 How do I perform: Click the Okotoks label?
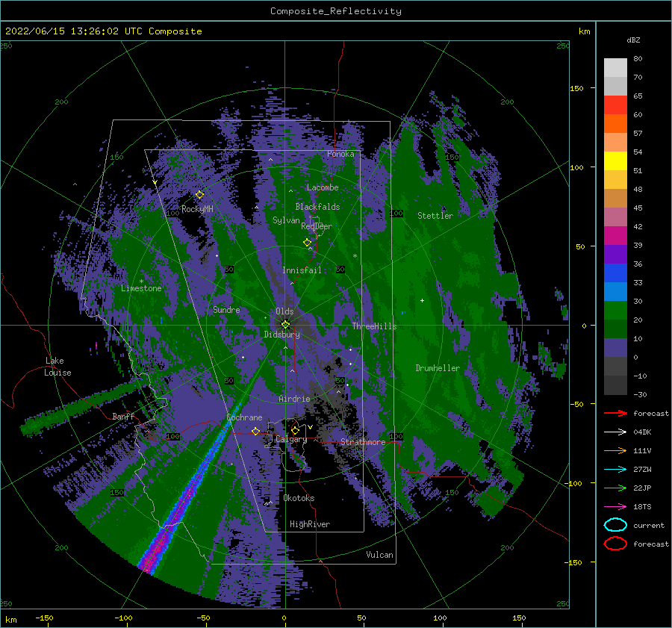(299, 498)
